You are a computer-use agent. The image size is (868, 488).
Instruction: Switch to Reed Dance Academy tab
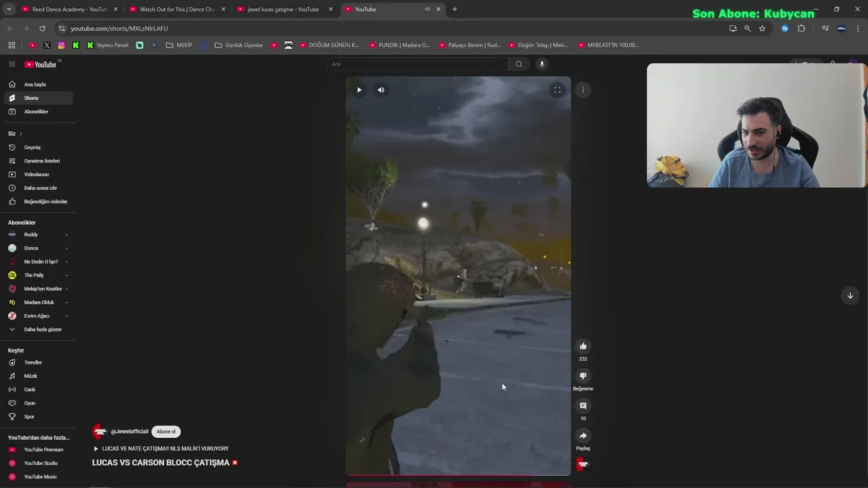(x=69, y=9)
